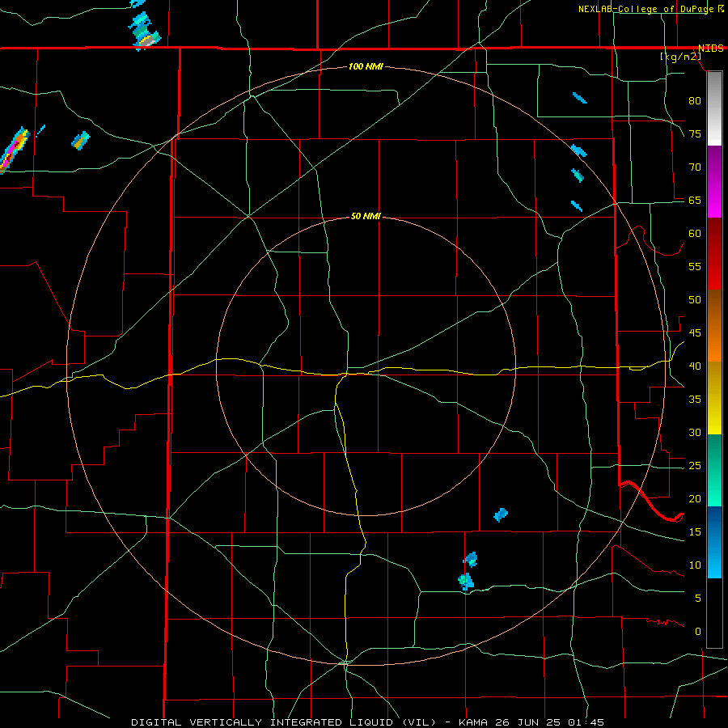Click the 45 value on the scale
This screenshot has height=728, width=728.
pyautogui.click(x=695, y=333)
